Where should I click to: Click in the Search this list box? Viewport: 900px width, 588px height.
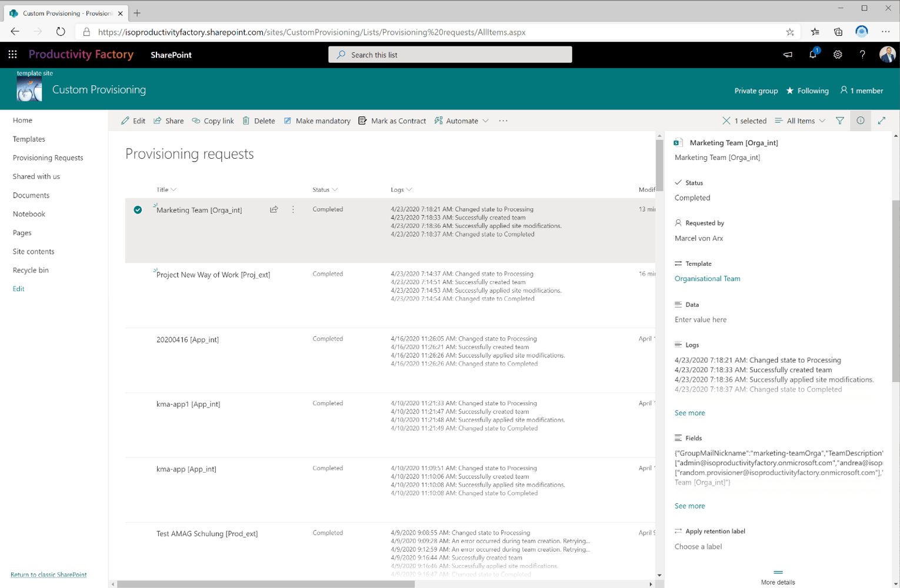(450, 55)
